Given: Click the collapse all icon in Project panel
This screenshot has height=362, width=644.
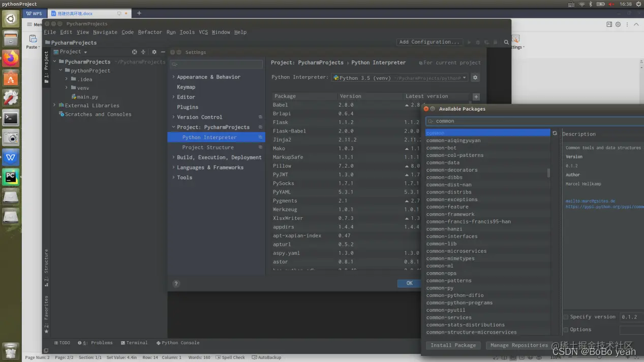Looking at the screenshot, I should point(143,52).
